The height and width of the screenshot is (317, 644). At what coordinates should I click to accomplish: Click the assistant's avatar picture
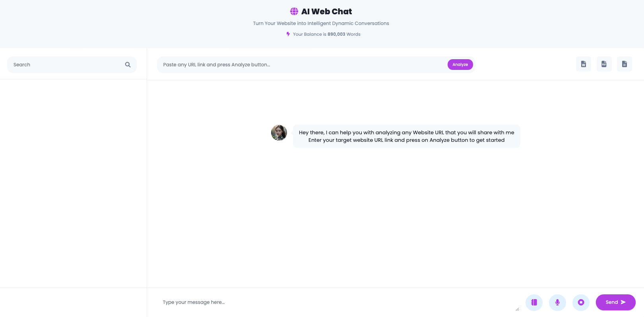(279, 133)
